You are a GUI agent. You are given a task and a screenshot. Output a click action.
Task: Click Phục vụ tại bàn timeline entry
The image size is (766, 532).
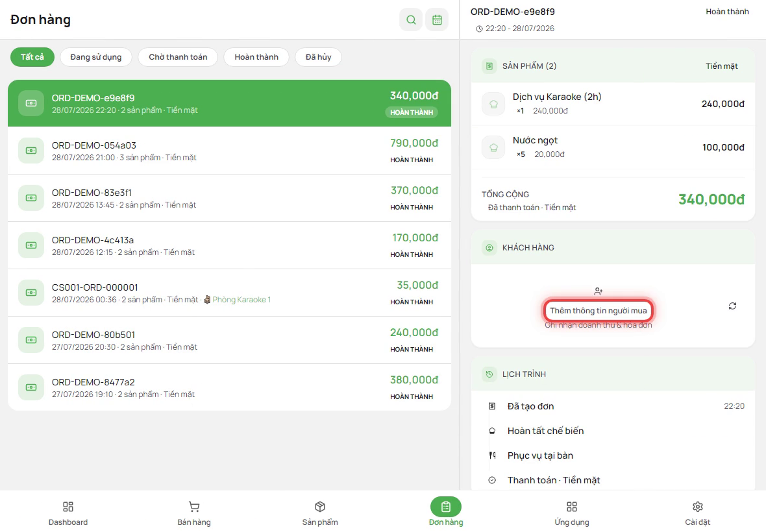(x=617, y=455)
